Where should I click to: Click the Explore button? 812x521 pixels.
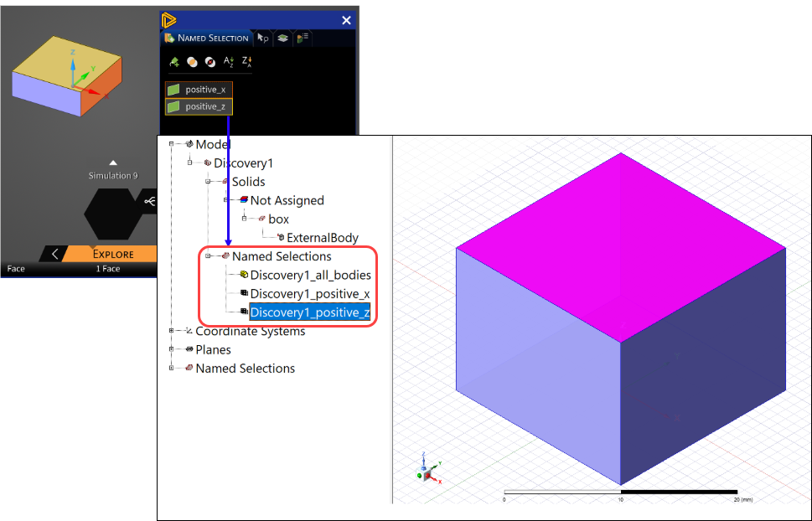(112, 254)
